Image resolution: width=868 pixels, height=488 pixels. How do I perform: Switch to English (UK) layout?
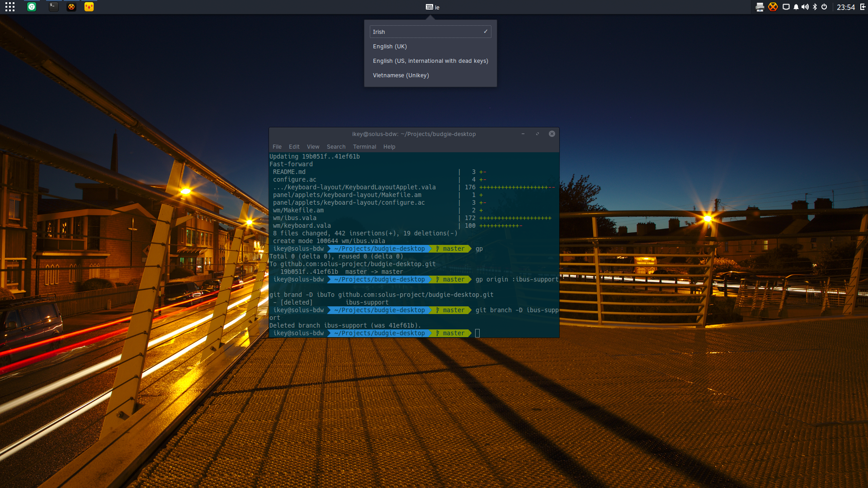430,47
